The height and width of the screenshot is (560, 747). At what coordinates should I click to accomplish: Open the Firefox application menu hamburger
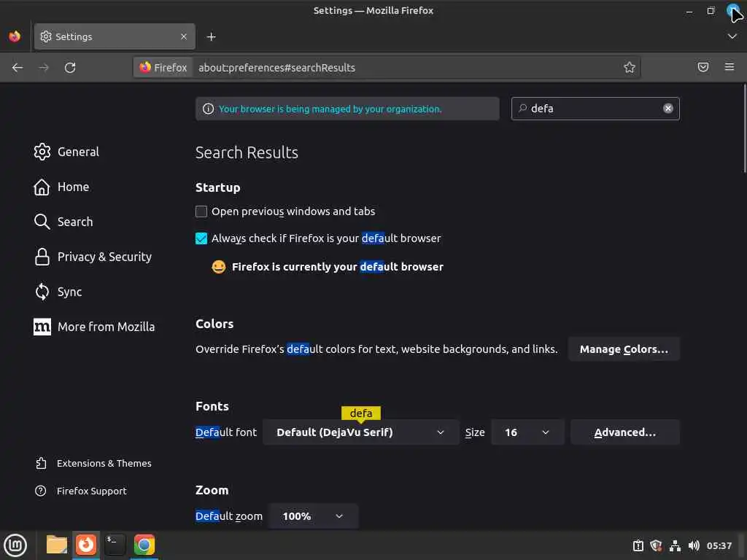pyautogui.click(x=729, y=67)
